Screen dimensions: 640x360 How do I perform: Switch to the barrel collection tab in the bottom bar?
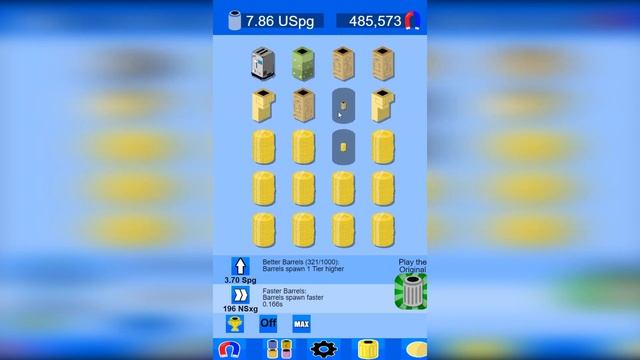point(279,349)
